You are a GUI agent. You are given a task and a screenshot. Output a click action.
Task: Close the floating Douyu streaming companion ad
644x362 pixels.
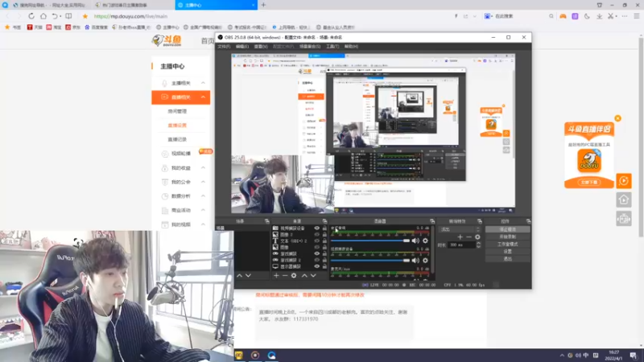click(617, 118)
